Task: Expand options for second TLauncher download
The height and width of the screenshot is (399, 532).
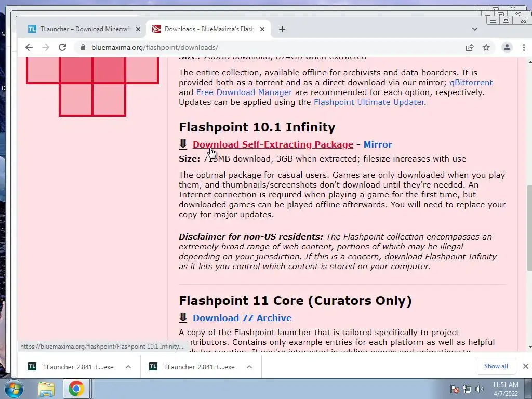Action: point(249,367)
